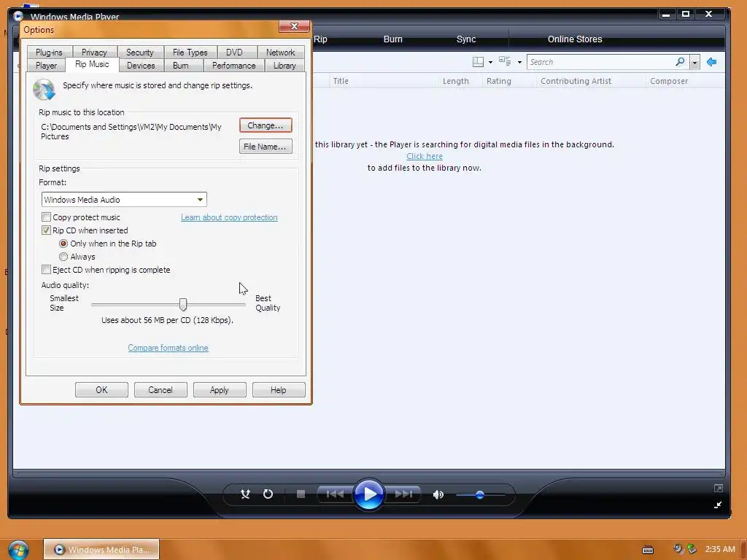Select the Always radio option
Screen dimensions: 747x560
pyautogui.click(x=63, y=257)
